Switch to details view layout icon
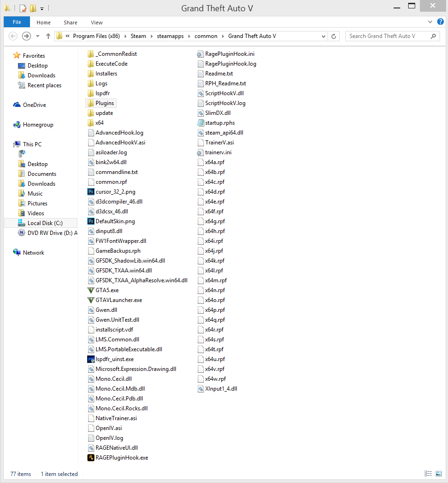Image resolution: width=448 pixels, height=483 pixels. tap(428, 474)
